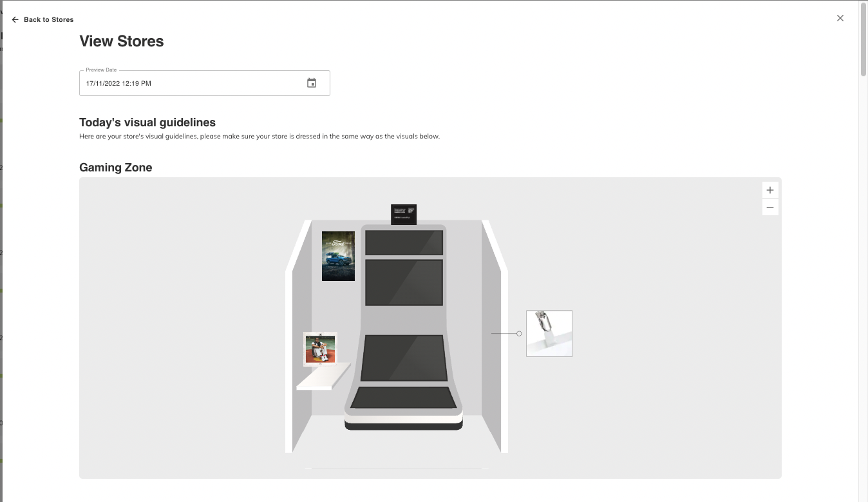Go back via Back to Stores link

(42, 20)
